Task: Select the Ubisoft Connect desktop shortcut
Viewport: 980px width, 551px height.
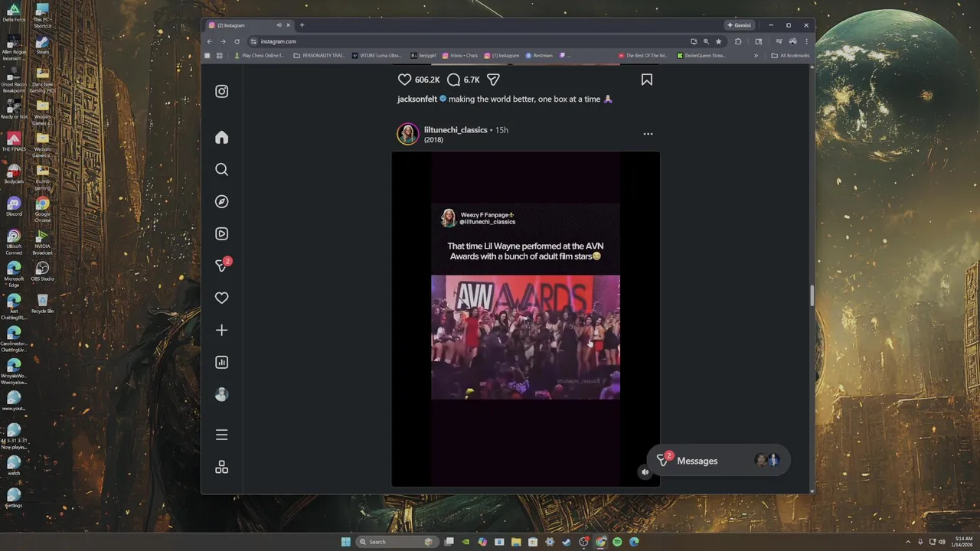Action: [14, 242]
